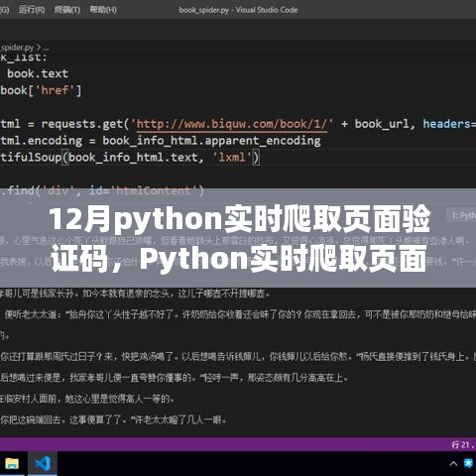Show hidden system tray icons chevron
This screenshot has width=476, height=476.
pyautogui.click(x=453, y=464)
